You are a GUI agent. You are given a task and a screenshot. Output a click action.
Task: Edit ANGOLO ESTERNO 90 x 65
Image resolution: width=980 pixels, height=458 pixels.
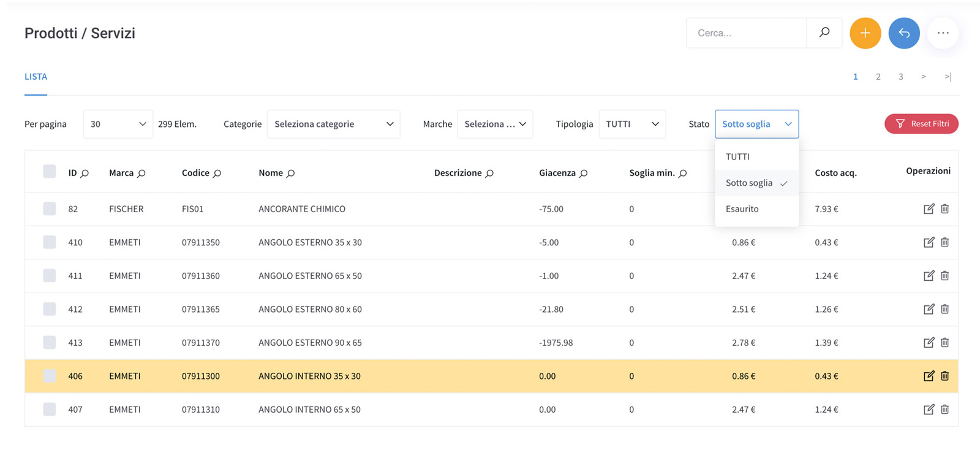pyautogui.click(x=929, y=342)
